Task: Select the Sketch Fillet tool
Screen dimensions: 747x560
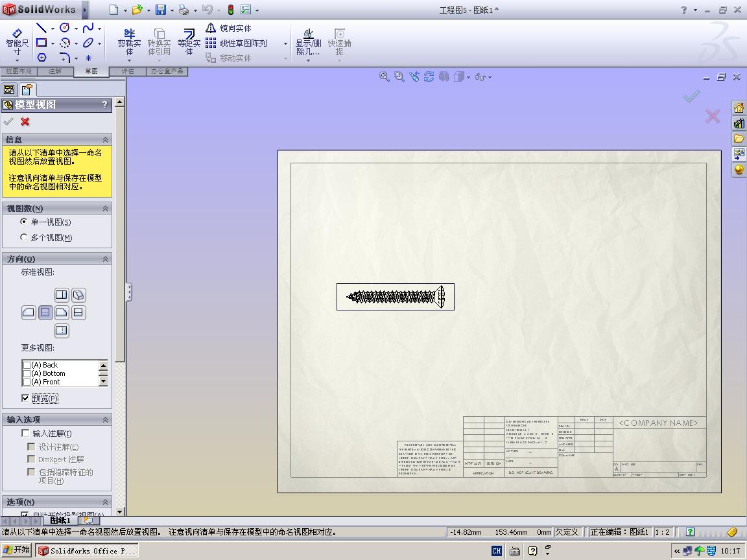Action: (x=65, y=58)
